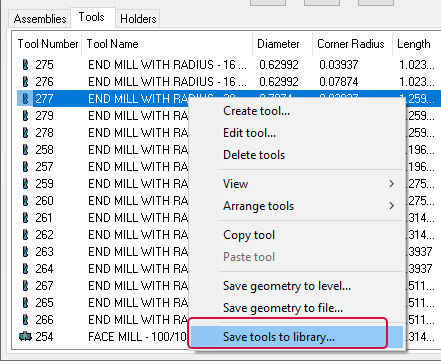This screenshot has width=441, height=361.
Task: Sort by Length column header
Action: 417,44
